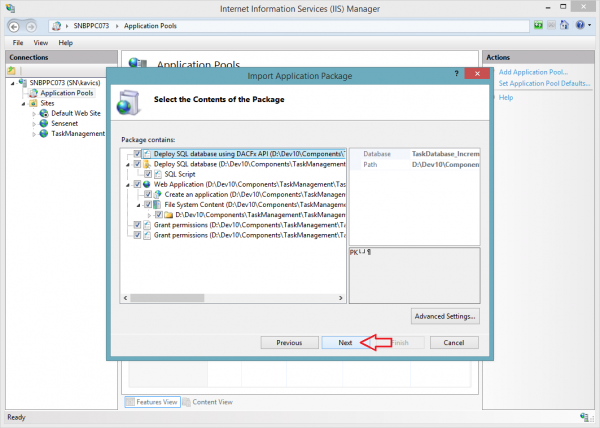The image size is (600, 428).
Task: Click the Sites folder icon
Action: pos(34,103)
